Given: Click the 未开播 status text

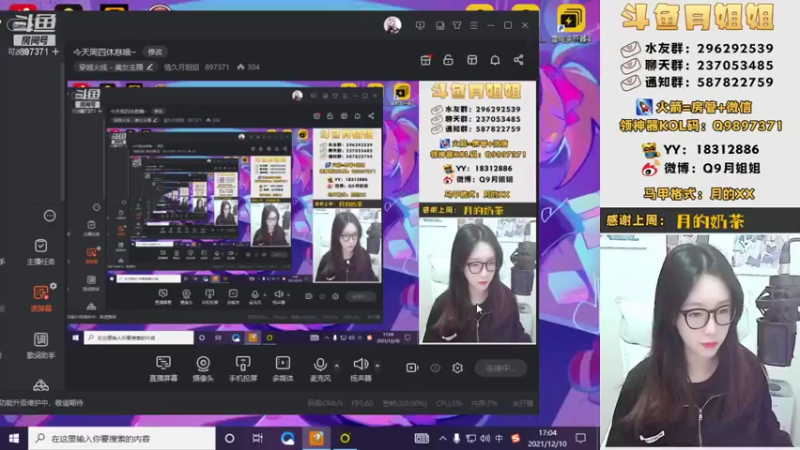Looking at the screenshot, I should [x=522, y=403].
